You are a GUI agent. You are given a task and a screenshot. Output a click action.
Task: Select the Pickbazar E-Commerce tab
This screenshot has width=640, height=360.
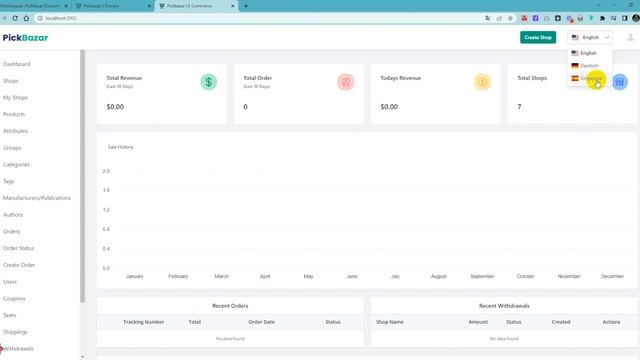pos(196,6)
